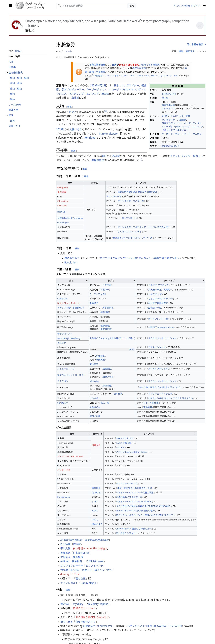Go to 関連人物 in table of contents

13,110
